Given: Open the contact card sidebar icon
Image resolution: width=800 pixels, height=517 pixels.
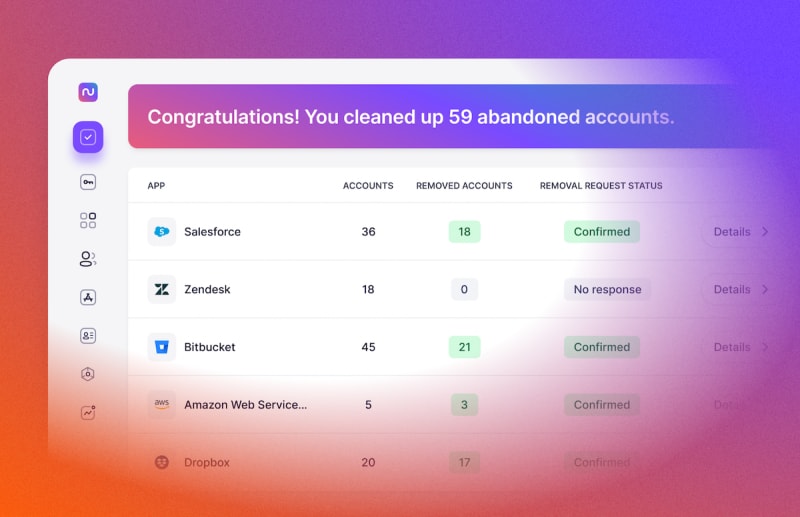Looking at the screenshot, I should (x=88, y=336).
